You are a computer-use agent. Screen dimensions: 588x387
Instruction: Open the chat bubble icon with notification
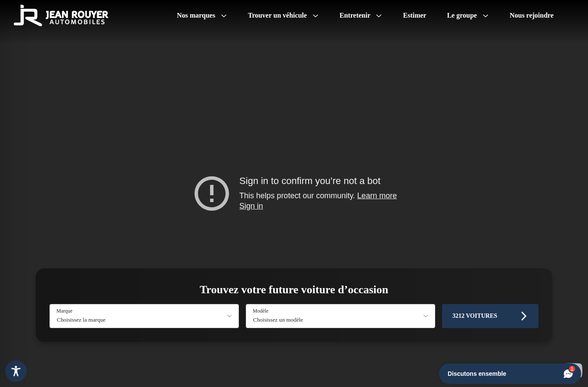coord(569,373)
